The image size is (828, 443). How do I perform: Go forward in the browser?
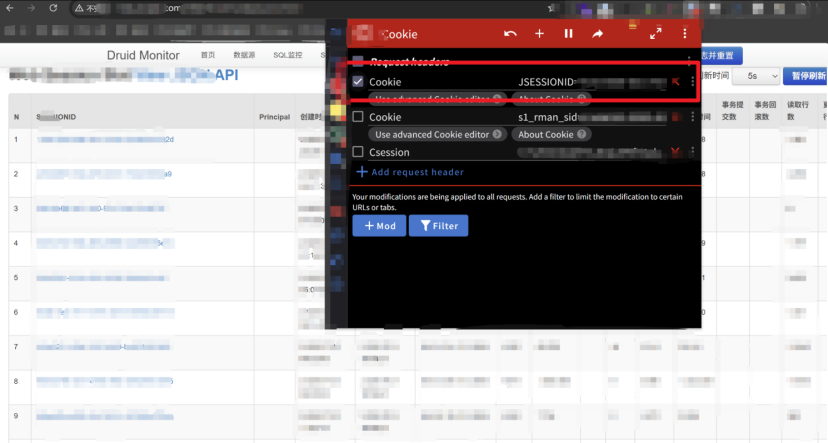(x=31, y=8)
